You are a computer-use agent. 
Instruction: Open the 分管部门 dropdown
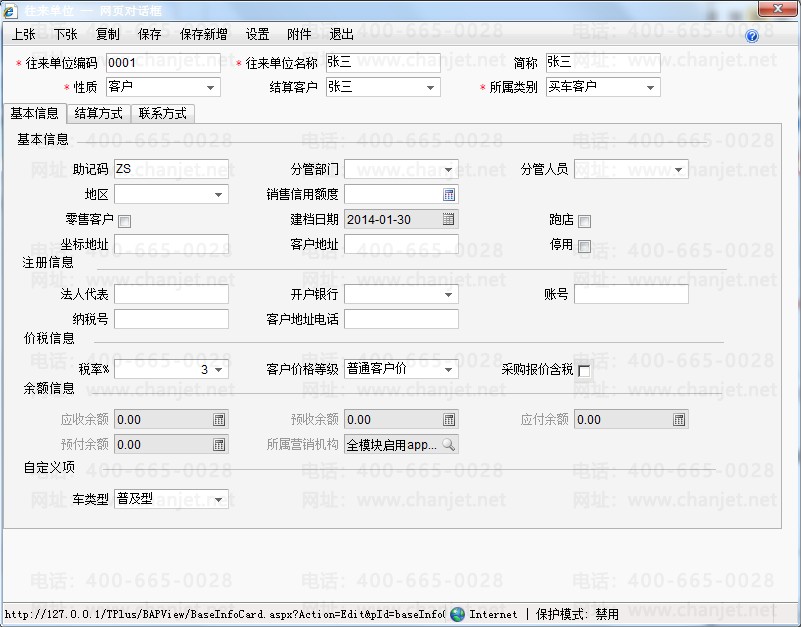448,169
